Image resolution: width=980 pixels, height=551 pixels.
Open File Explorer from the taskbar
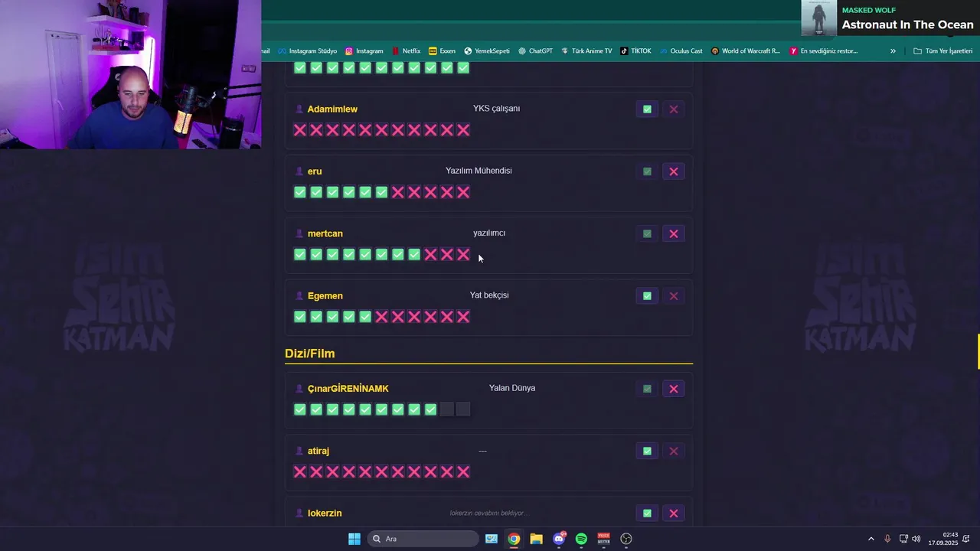coord(537,539)
